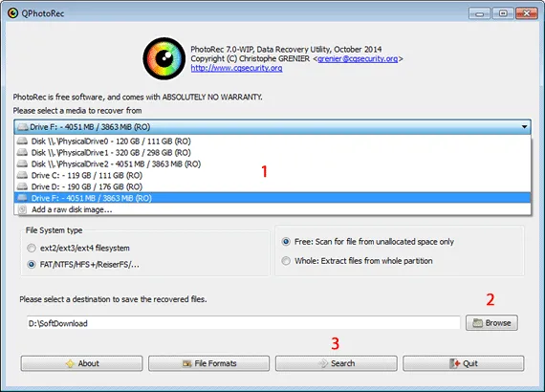Screen dimensions: 545x392
Task: Click the drive icon beside Drive C:
Action: [x=22, y=175]
